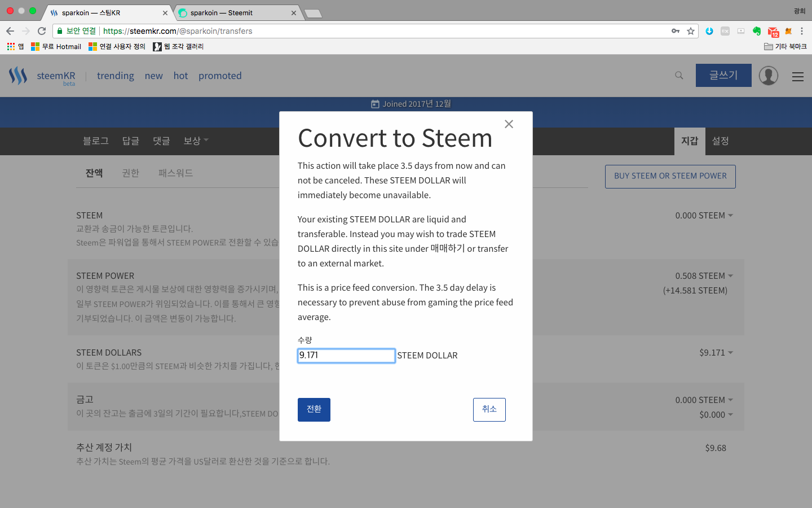Switch to the 권한 permissions subtab

(130, 173)
